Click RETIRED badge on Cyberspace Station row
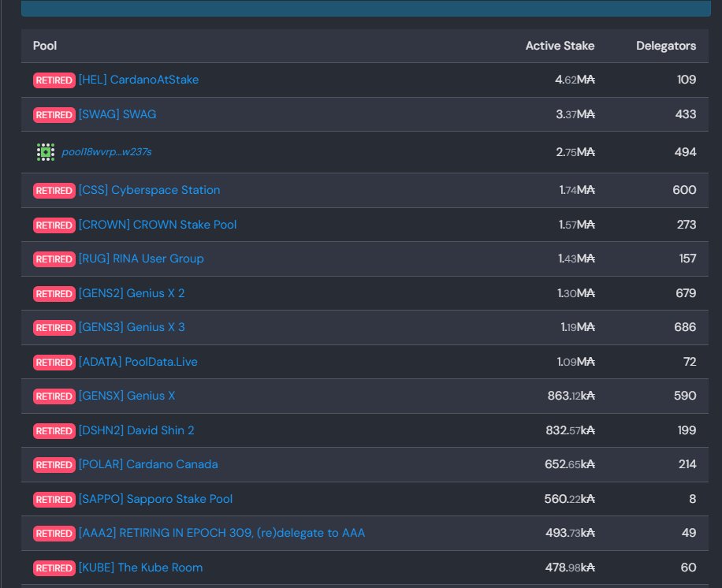The image size is (722, 588). [x=54, y=190]
